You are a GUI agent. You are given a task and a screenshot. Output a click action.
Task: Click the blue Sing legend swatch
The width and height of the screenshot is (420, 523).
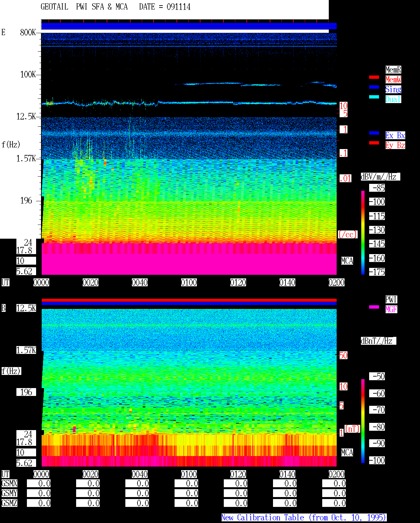[x=374, y=87]
